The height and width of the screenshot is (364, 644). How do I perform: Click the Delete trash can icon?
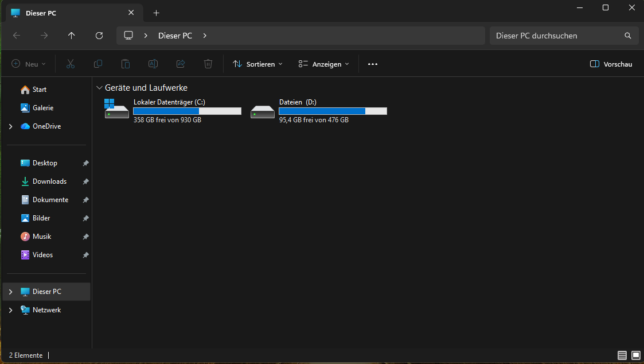tap(208, 64)
